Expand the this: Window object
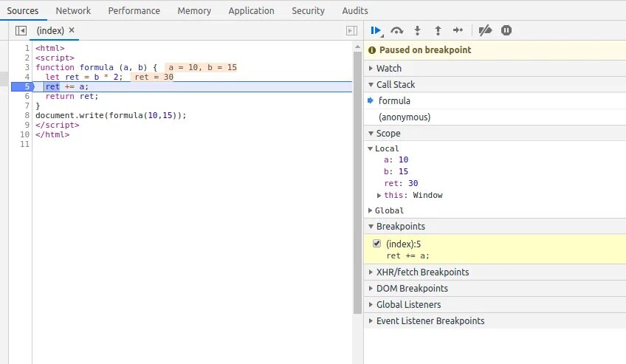This screenshot has width=626, height=364. coord(379,195)
